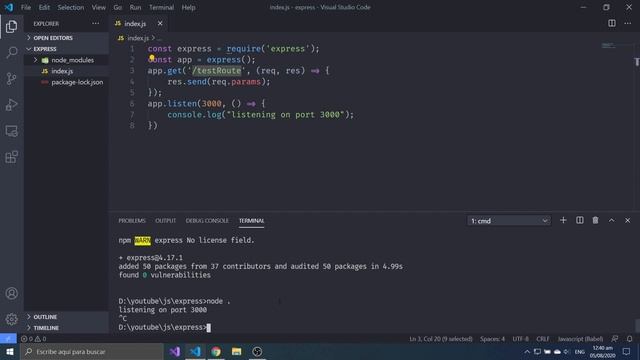Switch to the Output panel tab
This screenshot has height=360, width=640.
coord(165,221)
